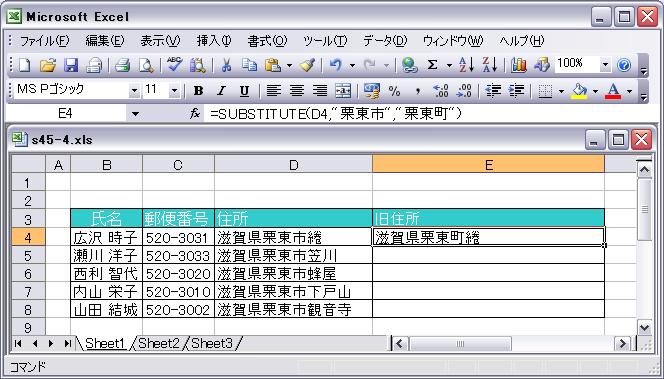Toggle Center alignment
The image size is (664, 379).
point(297,91)
